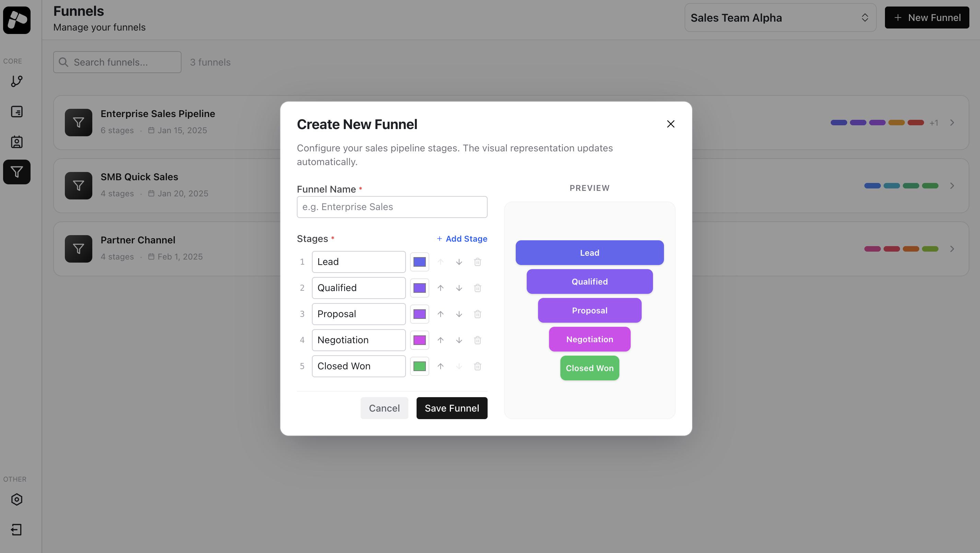Save the funnel
This screenshot has width=980, height=553.
452,408
